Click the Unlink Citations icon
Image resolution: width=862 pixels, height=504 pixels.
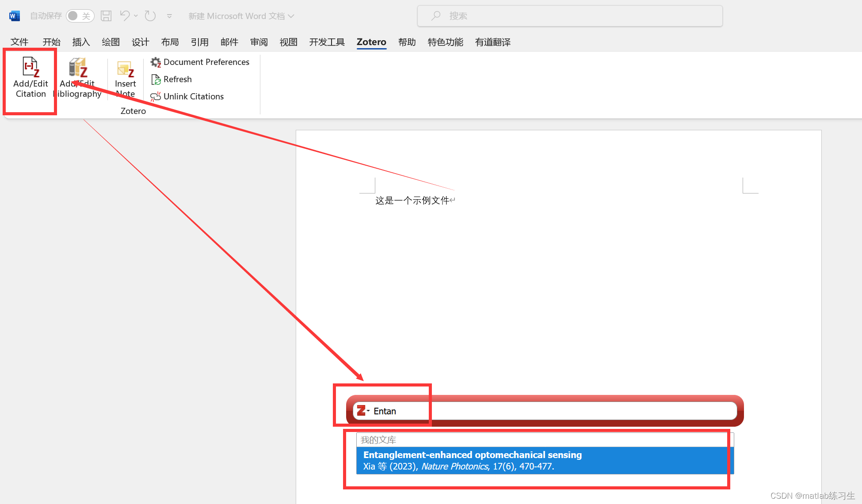click(x=156, y=97)
